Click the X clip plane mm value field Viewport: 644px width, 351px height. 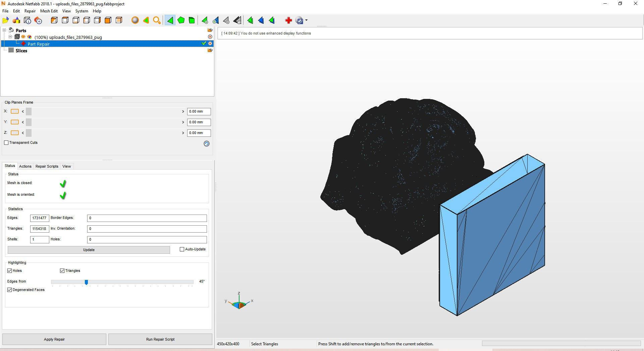click(199, 111)
